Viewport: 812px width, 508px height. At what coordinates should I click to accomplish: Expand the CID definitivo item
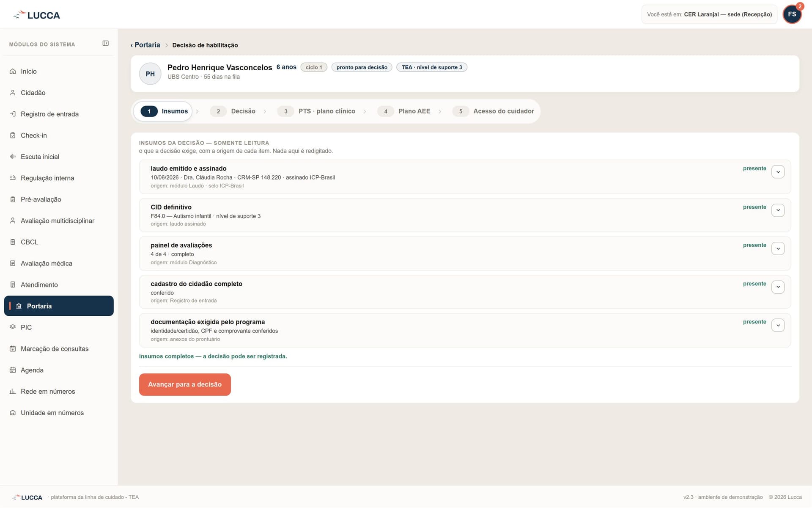click(x=778, y=210)
